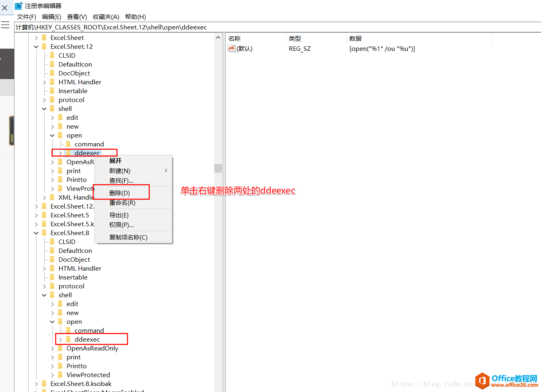Expand the edit subkey chevron

tap(52, 117)
